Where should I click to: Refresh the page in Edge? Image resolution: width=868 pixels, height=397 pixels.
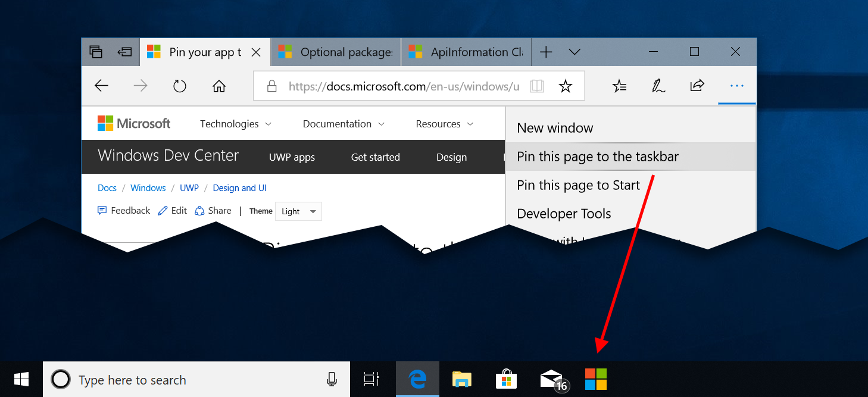pos(180,86)
